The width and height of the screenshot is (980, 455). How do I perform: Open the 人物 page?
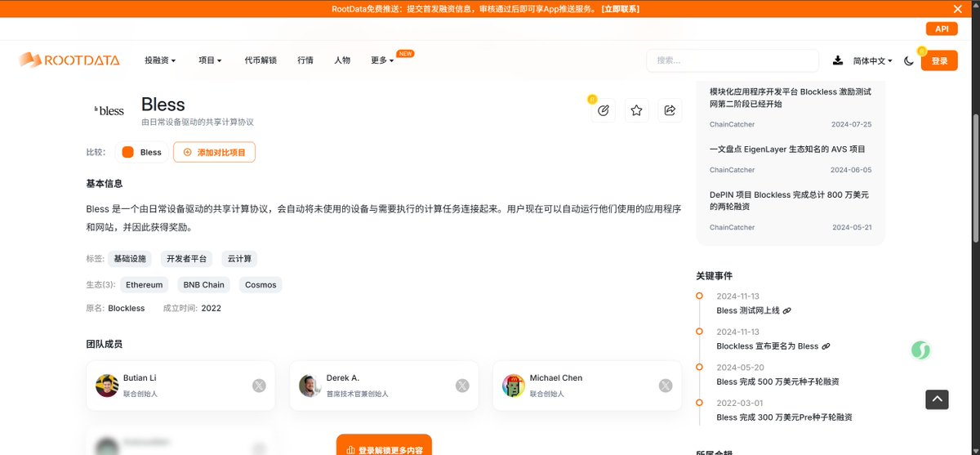click(342, 60)
